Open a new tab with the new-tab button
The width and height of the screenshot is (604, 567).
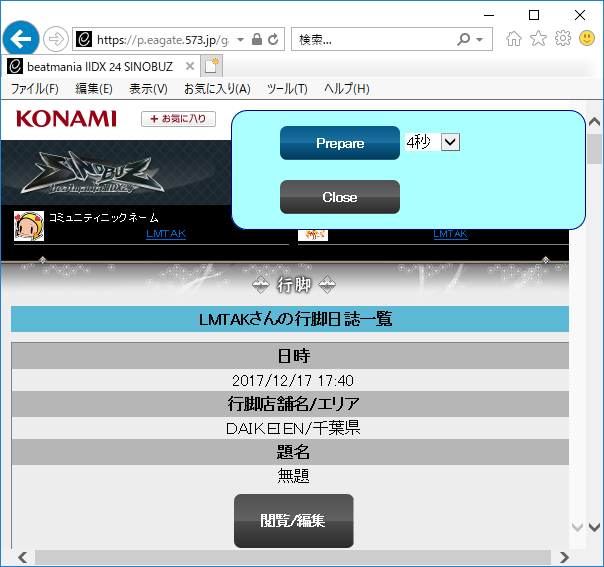tap(211, 66)
